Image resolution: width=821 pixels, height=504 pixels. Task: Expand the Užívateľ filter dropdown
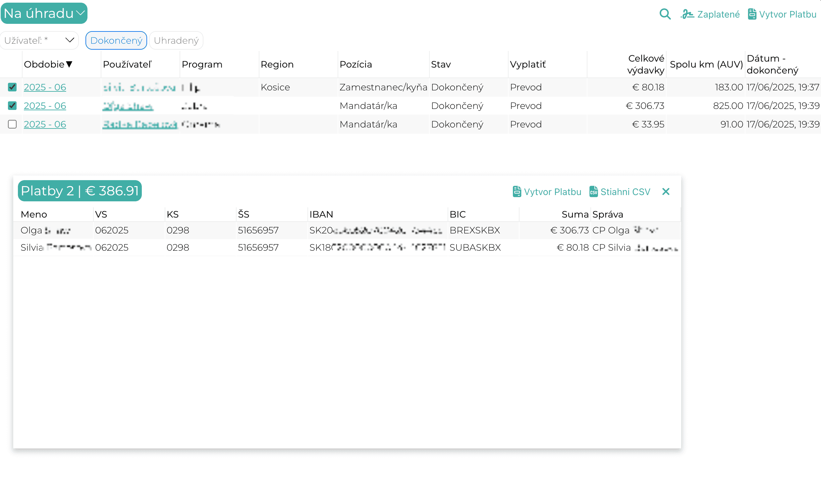(x=39, y=40)
